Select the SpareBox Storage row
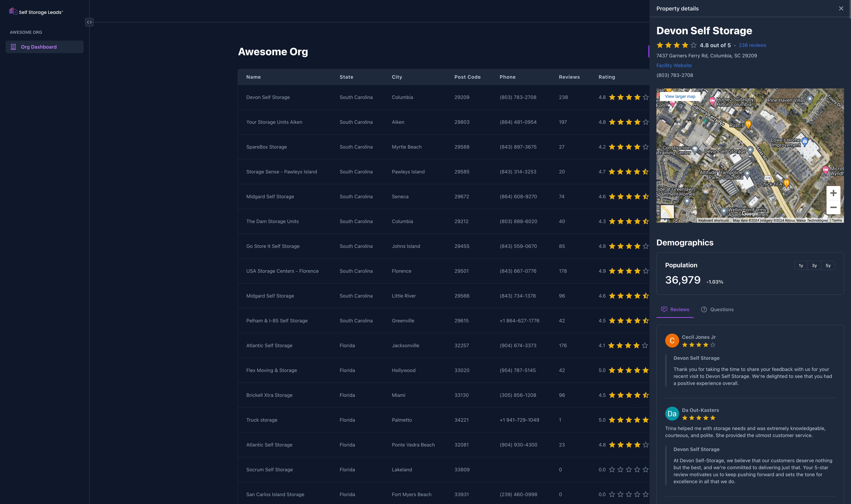Viewport: 851px width, 504px height. pos(444,147)
